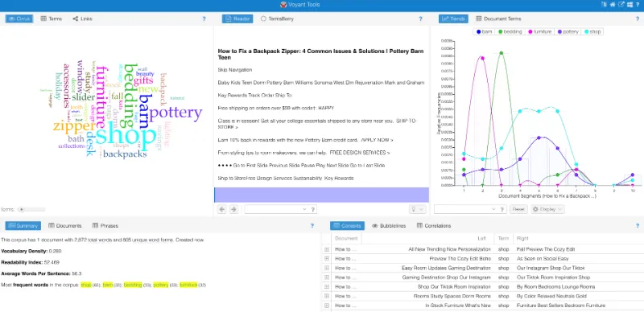Open the Trends search term dropdown
Screen dimensions: 644x312
click(x=493, y=209)
